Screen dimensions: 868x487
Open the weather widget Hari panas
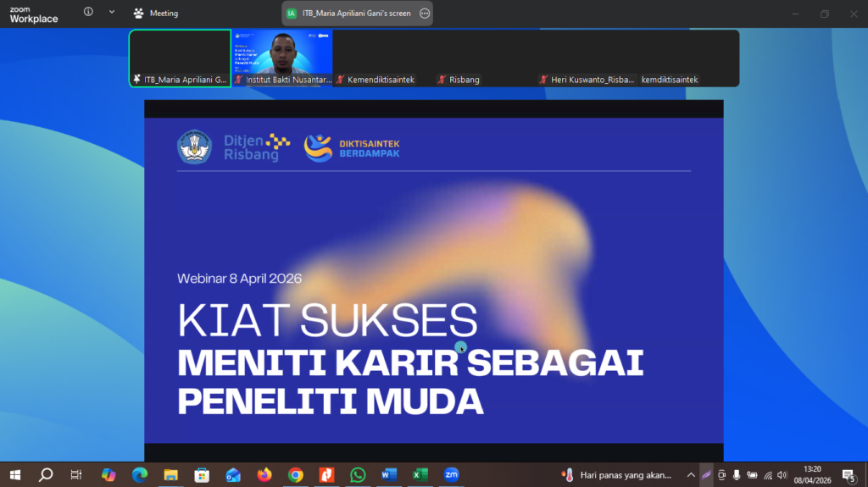617,474
